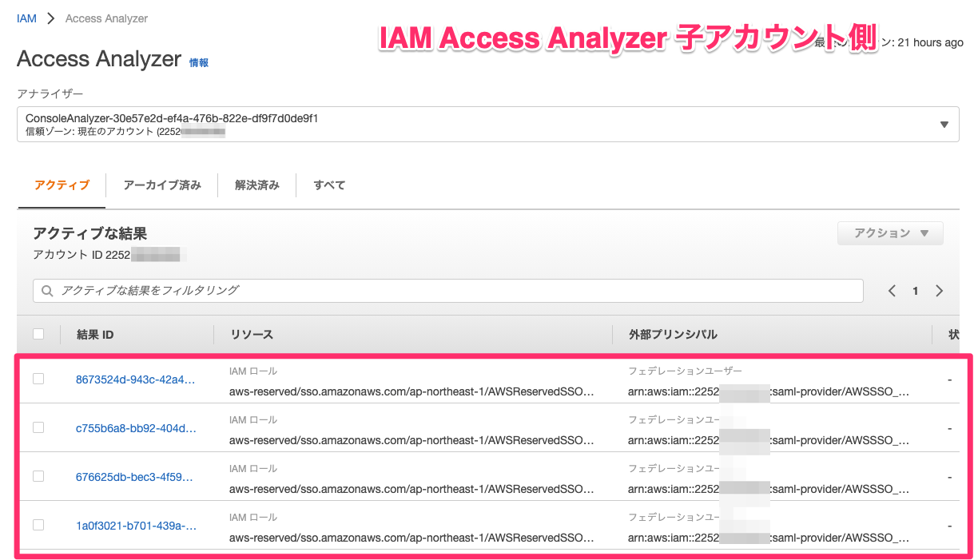Click the アクティブな結果 section heading
Image resolution: width=978 pixels, height=560 pixels.
coord(89,233)
